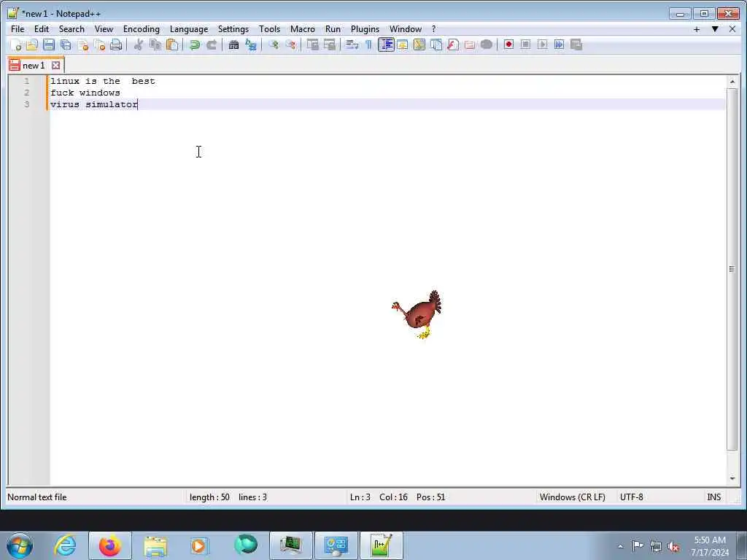Paste using the clipboard toolbar icon
Viewport: 747px width, 560px height.
[172, 44]
